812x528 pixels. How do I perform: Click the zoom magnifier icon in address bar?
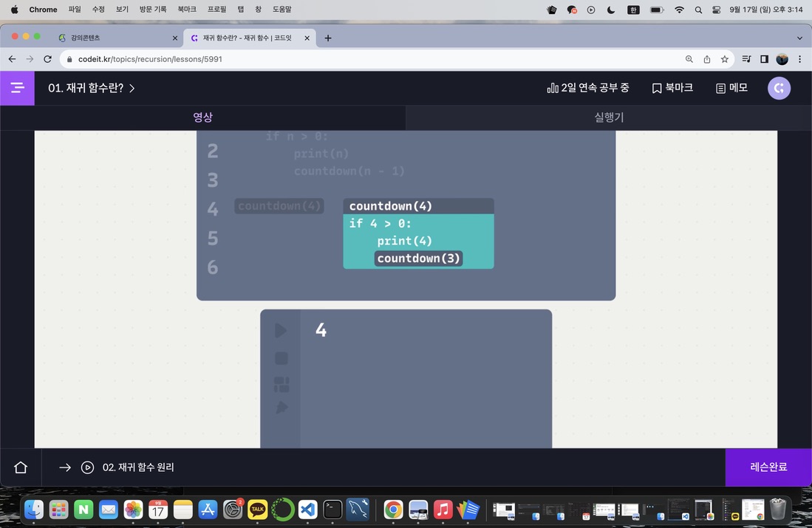[689, 59]
